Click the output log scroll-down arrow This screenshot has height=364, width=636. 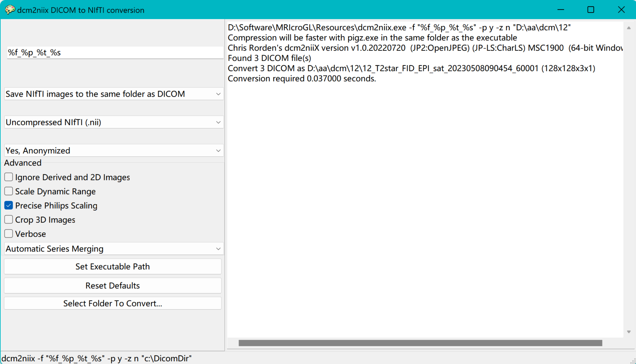point(629,332)
